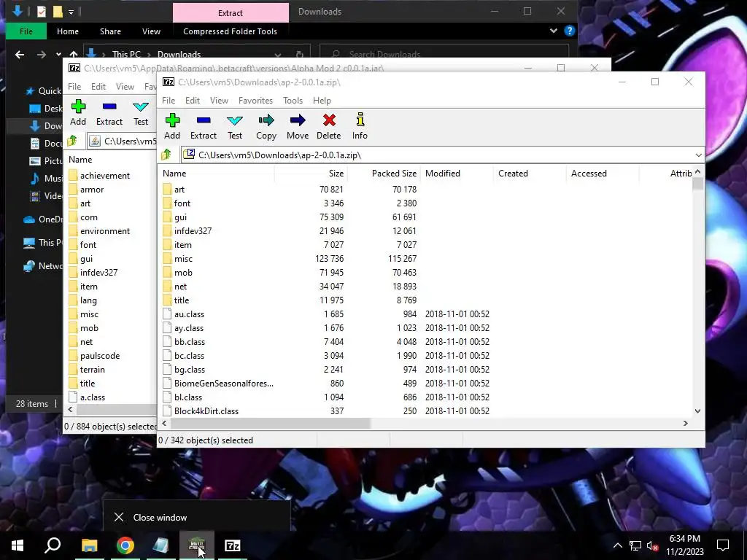The width and height of the screenshot is (747, 560).
Task: Open Help menu in zip window
Action: pyautogui.click(x=322, y=101)
